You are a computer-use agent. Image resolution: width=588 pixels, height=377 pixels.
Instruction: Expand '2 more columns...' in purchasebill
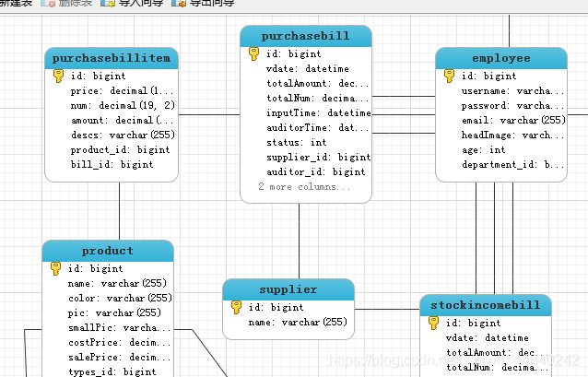304,187
